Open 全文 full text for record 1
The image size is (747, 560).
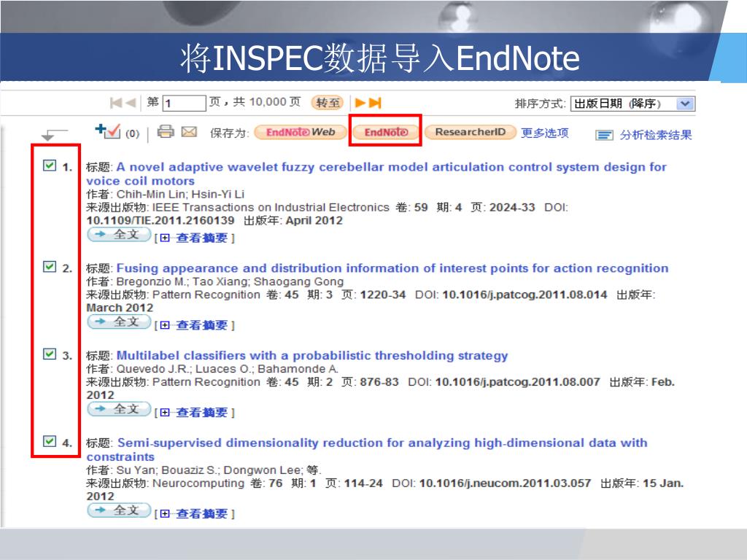point(119,234)
